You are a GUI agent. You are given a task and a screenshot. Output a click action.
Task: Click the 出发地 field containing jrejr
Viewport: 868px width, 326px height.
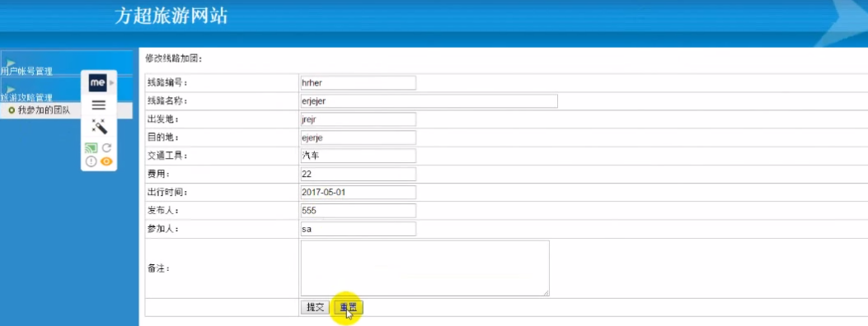tap(358, 119)
